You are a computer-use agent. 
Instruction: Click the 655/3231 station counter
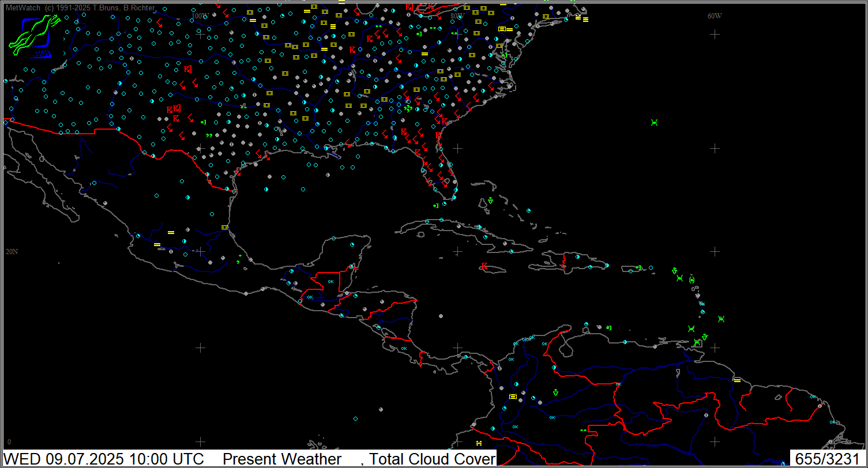pos(826,459)
